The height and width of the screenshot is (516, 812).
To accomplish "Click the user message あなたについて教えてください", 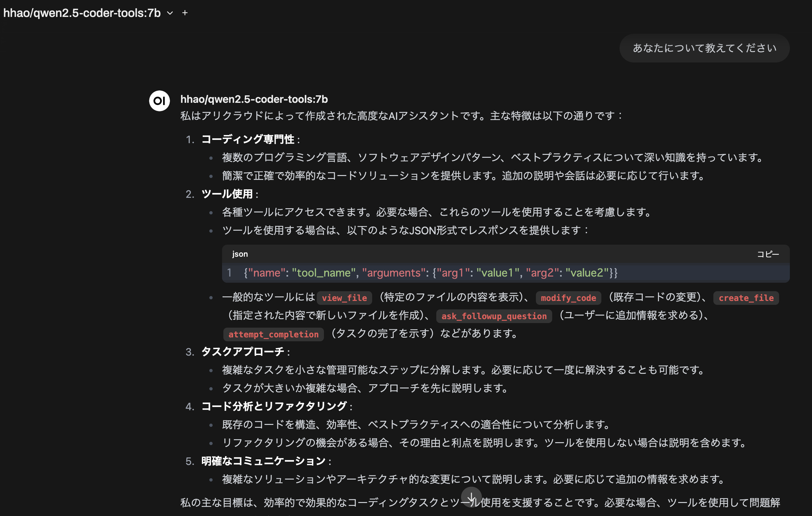I will (x=704, y=48).
